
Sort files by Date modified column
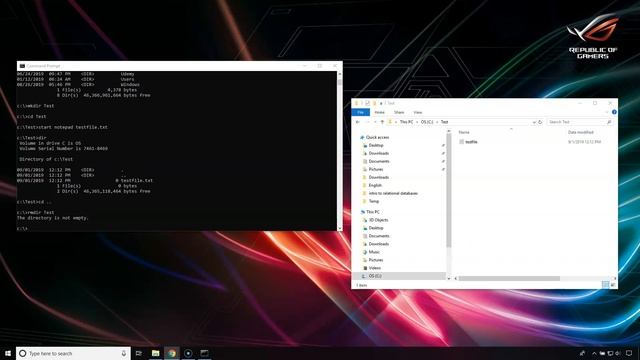point(580,132)
